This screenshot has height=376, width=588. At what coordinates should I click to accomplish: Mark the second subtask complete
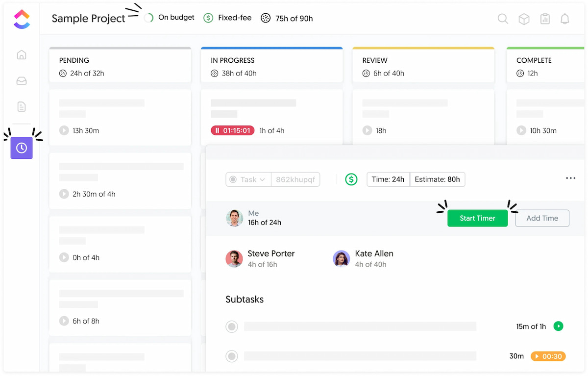click(x=231, y=356)
